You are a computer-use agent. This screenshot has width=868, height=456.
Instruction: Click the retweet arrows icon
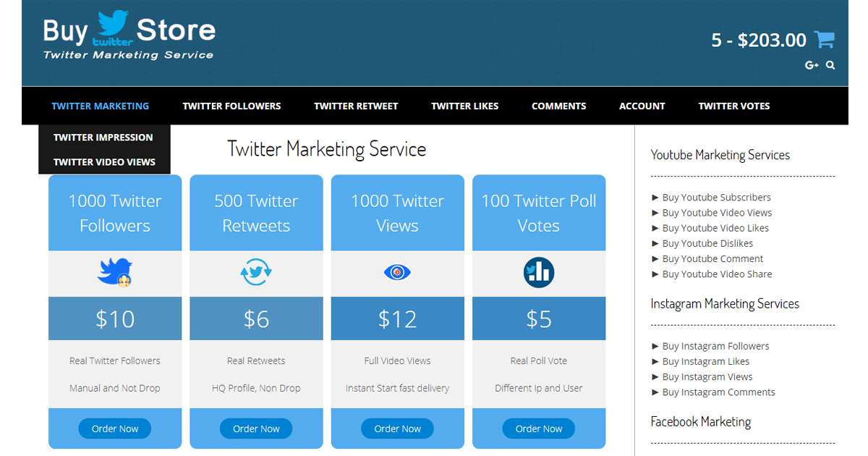256,272
